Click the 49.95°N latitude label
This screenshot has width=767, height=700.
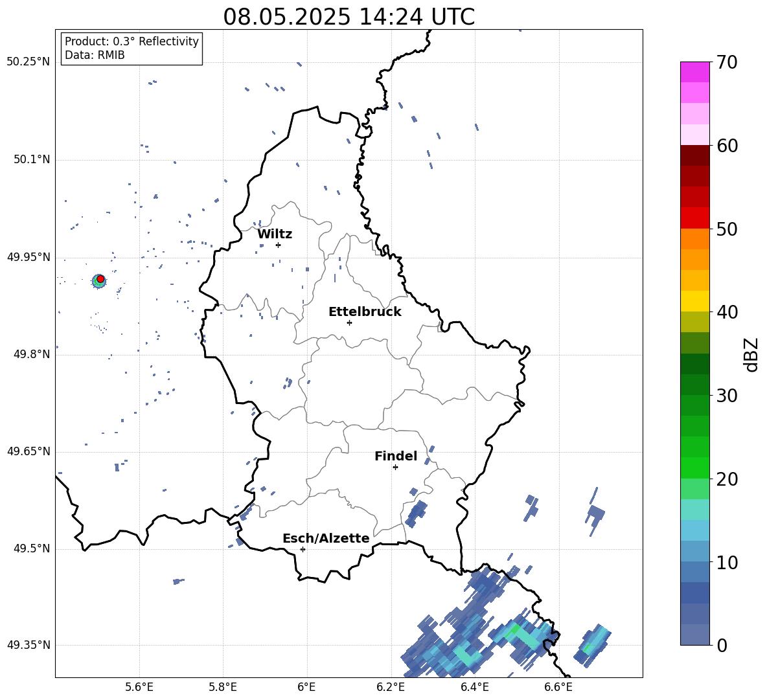pos(28,257)
